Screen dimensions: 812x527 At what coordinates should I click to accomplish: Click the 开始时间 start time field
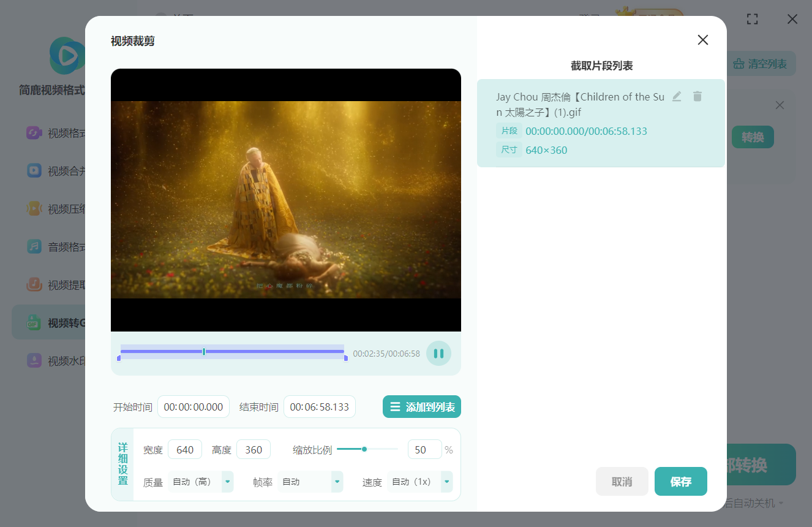pos(194,407)
